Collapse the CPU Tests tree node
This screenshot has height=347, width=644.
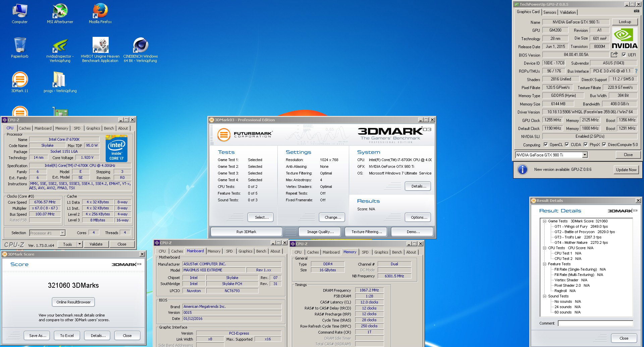point(545,248)
